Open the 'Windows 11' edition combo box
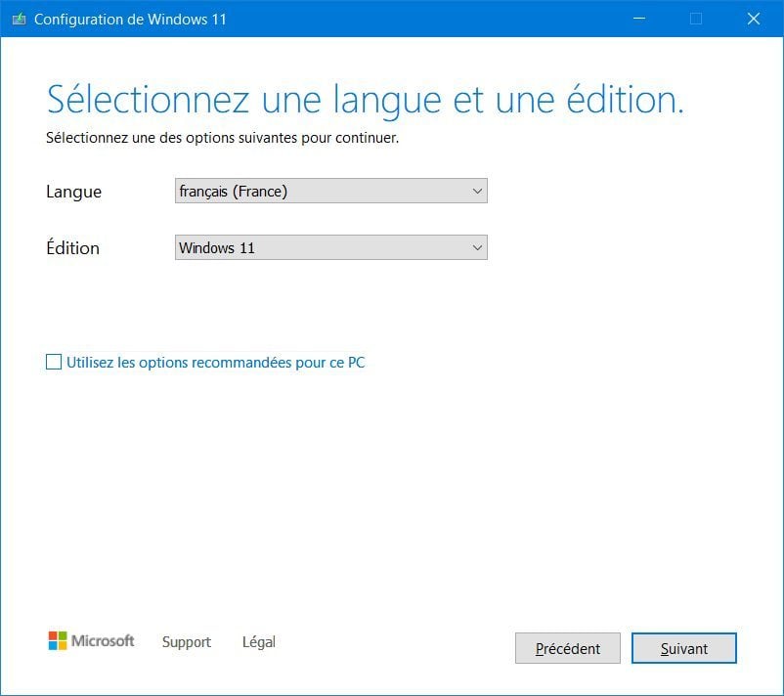This screenshot has height=696, width=784. point(331,247)
